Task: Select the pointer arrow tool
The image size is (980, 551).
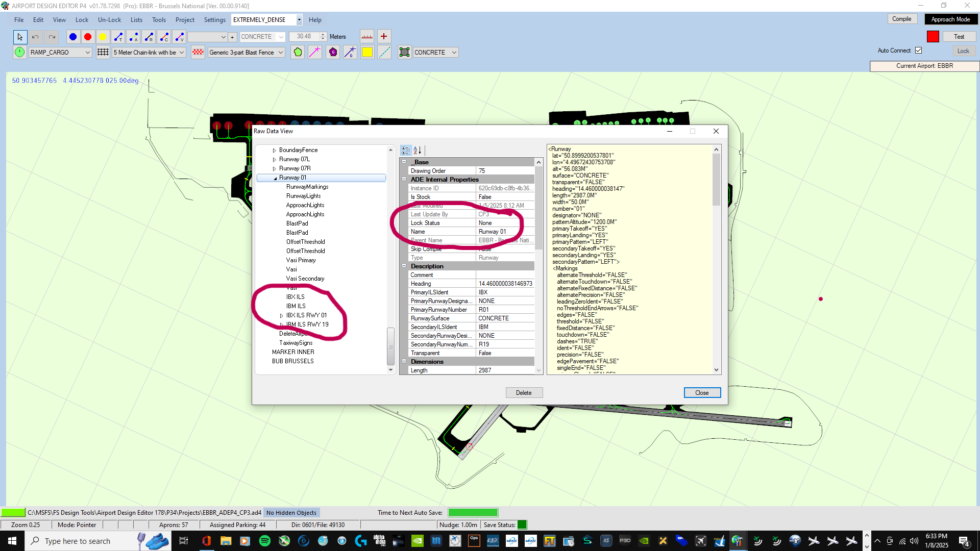Action: pyautogui.click(x=19, y=37)
